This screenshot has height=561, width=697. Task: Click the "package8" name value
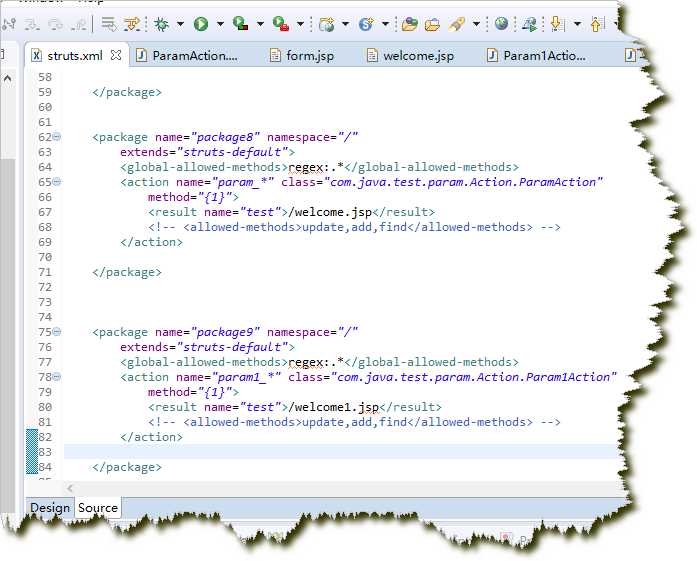[x=225, y=137]
